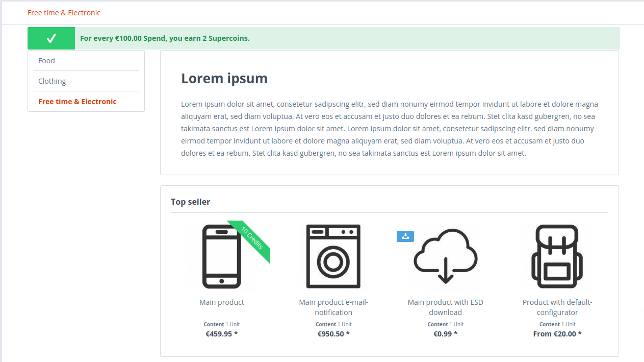
Task: Click the €459.95 price
Action: pyautogui.click(x=222, y=334)
